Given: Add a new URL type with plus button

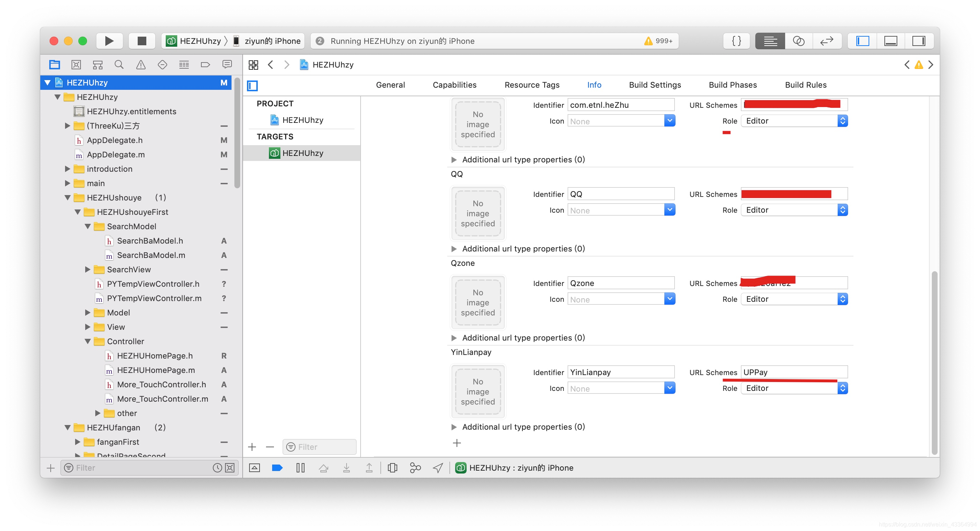Looking at the screenshot, I should [457, 443].
